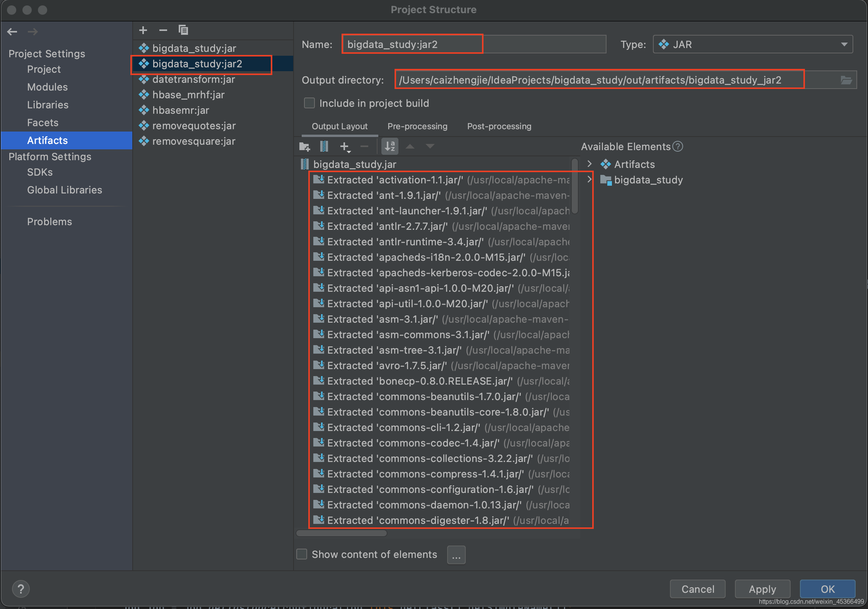Expand the bigdata_study module node
The width and height of the screenshot is (868, 609).
coord(589,180)
